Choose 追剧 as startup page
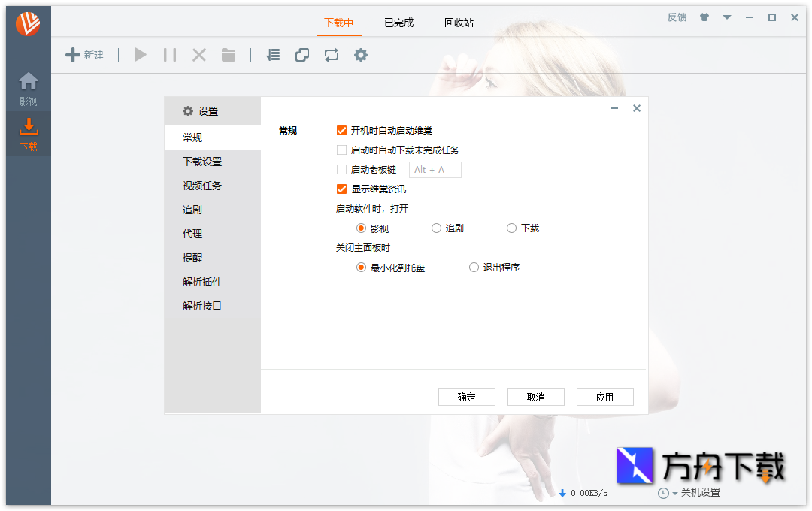Screen dimensions: 812x511 tap(436, 228)
